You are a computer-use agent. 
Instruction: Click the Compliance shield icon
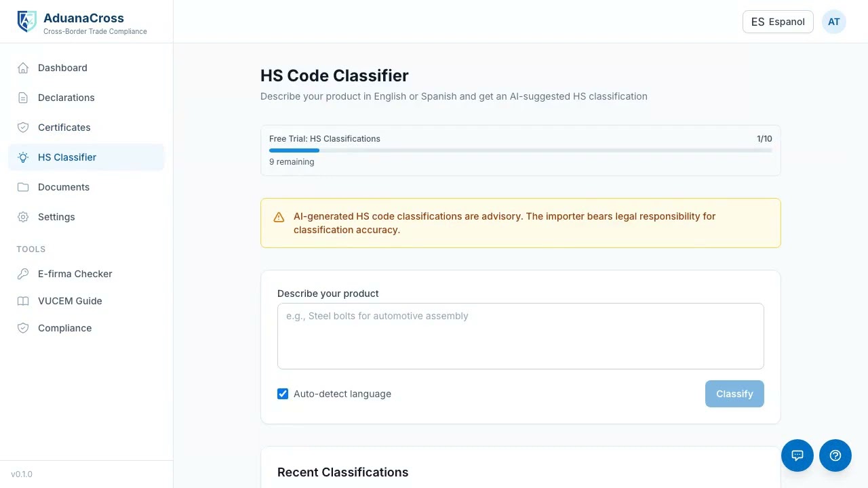click(x=23, y=328)
